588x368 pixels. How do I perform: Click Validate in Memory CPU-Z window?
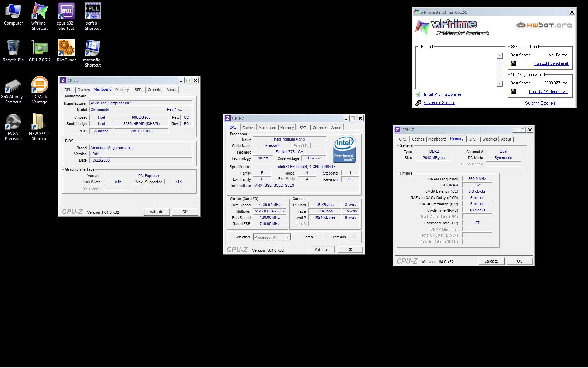(491, 261)
